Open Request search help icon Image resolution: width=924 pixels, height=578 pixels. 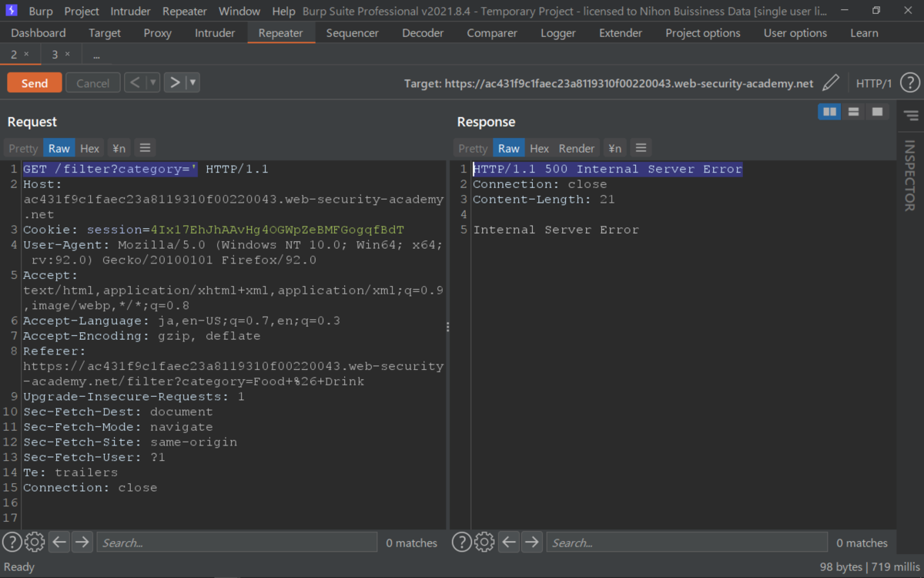(x=12, y=542)
